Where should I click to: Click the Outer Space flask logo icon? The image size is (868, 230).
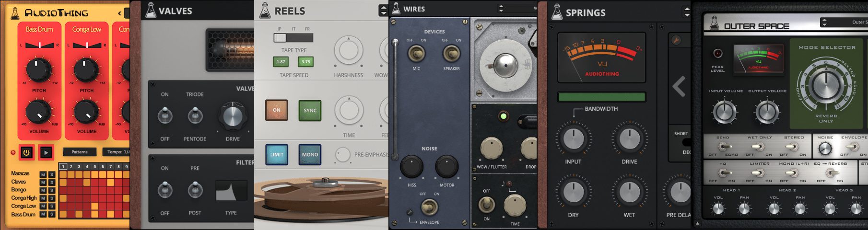pos(715,23)
